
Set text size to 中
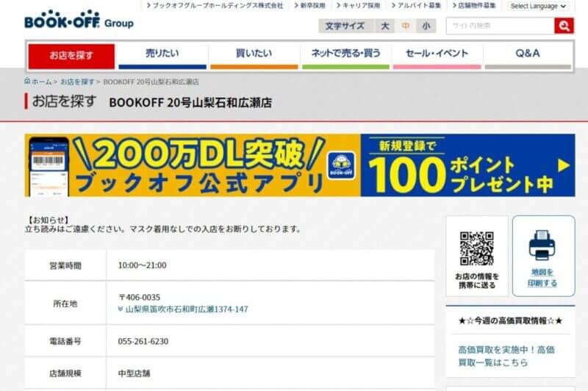coord(406,26)
